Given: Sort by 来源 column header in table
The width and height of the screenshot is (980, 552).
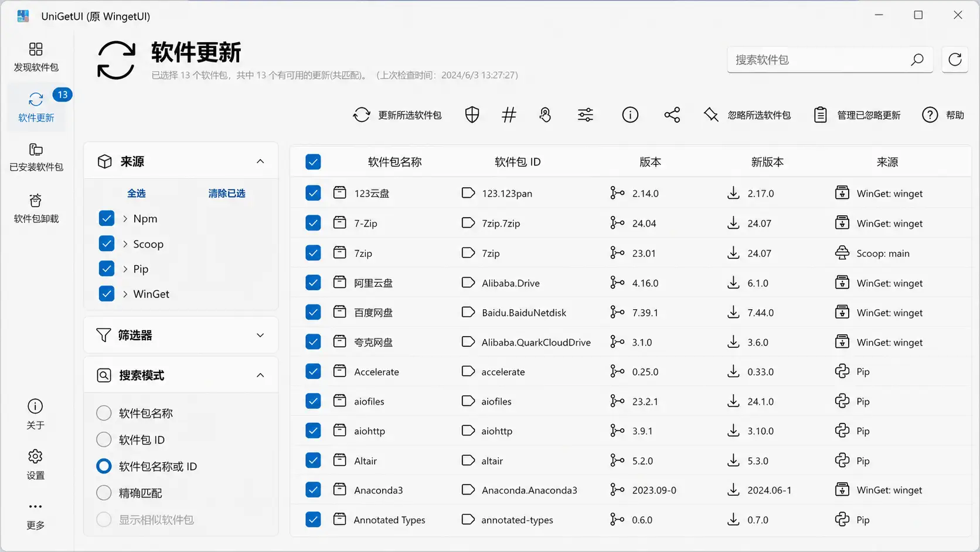Looking at the screenshot, I should [x=887, y=162].
